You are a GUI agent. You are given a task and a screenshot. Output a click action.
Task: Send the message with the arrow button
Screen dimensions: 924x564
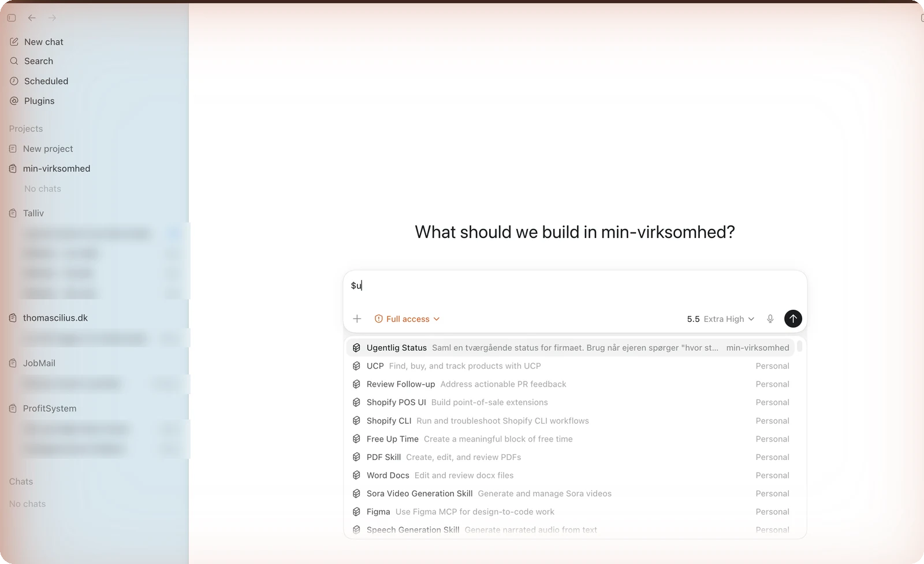pyautogui.click(x=793, y=318)
